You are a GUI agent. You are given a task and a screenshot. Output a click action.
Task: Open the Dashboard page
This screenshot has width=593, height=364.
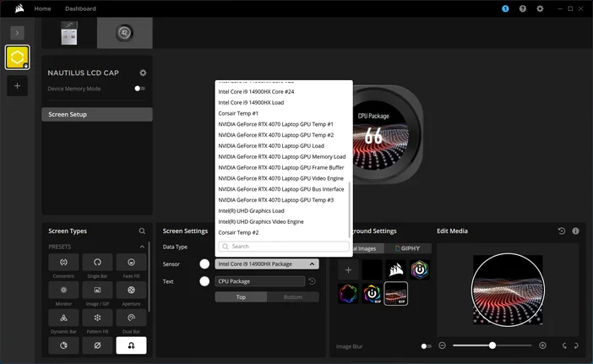click(x=80, y=8)
